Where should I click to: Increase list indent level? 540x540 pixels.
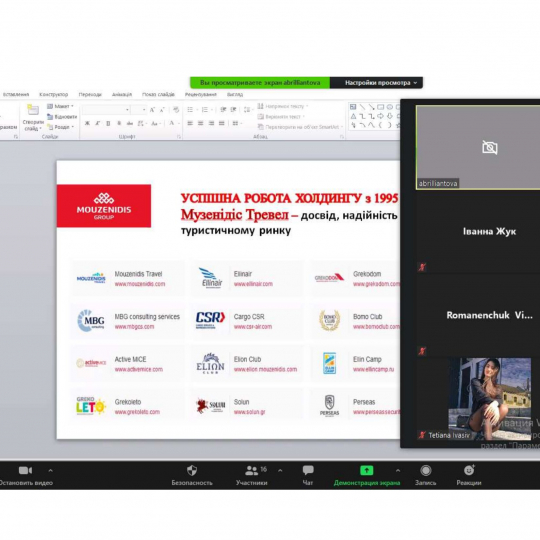click(233, 110)
